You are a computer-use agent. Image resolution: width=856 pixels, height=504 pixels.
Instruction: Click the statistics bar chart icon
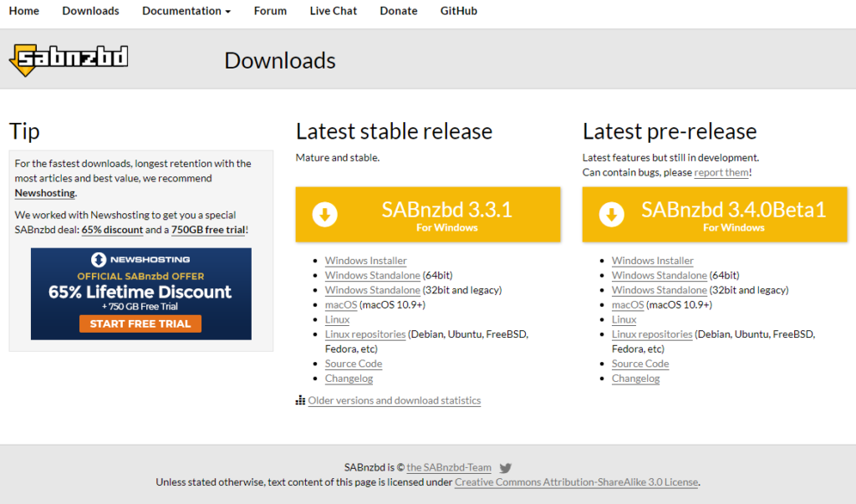[300, 400]
